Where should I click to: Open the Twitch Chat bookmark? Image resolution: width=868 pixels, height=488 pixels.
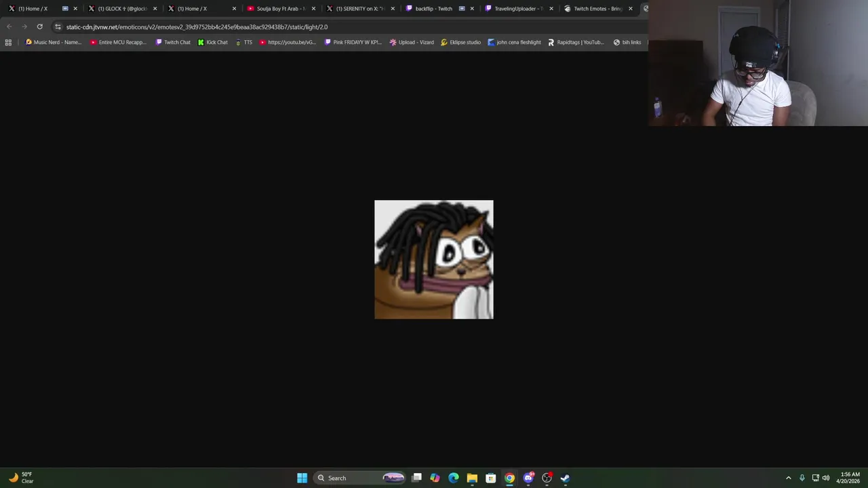click(173, 42)
